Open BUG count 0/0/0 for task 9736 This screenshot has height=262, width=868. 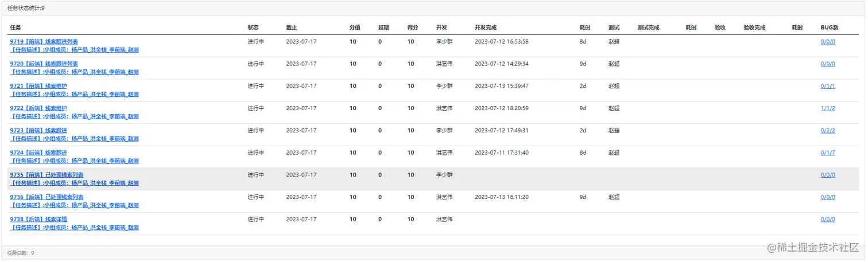coord(828,197)
